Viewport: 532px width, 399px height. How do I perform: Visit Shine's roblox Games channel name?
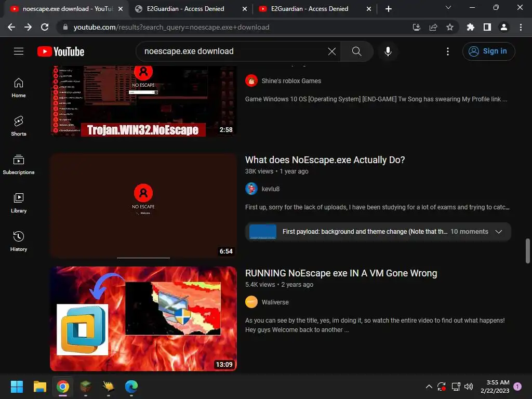[291, 81]
